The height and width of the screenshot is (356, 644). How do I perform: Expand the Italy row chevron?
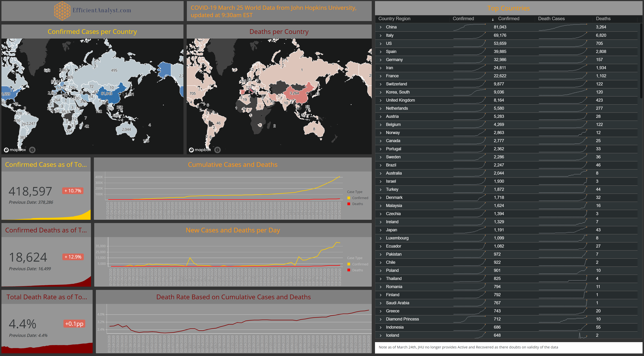point(381,35)
